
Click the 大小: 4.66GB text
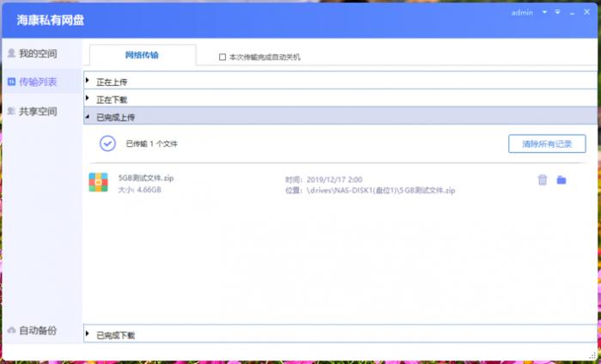pos(139,190)
